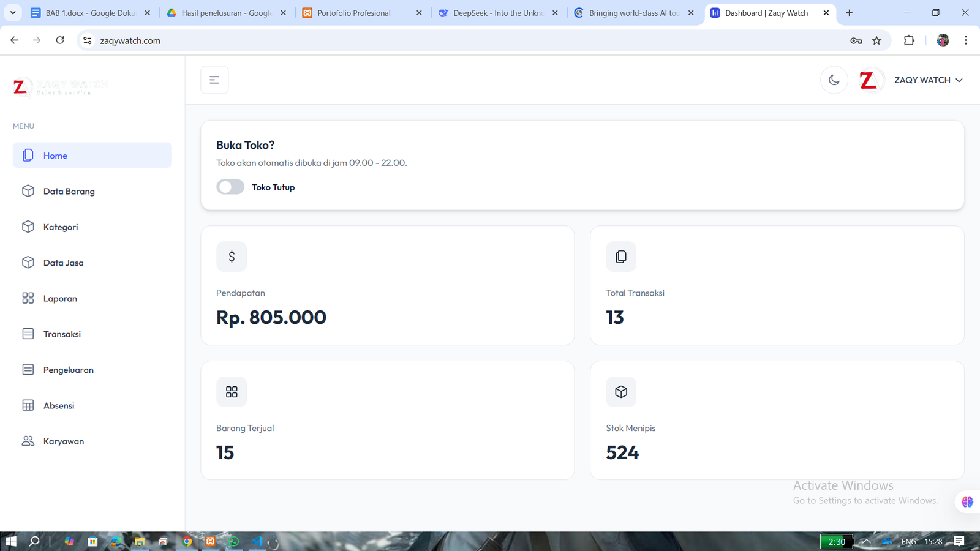
Task: Click the Data Jasa cube icon
Action: point(28,263)
